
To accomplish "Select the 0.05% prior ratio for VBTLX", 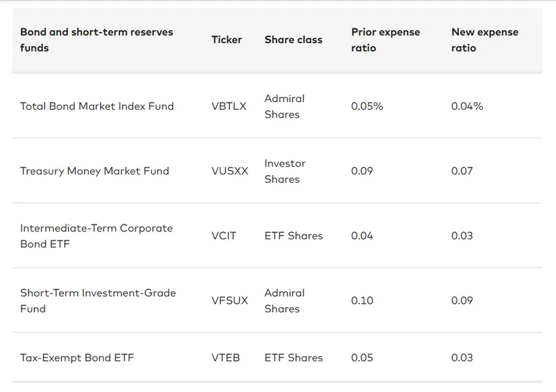I will 367,106.
